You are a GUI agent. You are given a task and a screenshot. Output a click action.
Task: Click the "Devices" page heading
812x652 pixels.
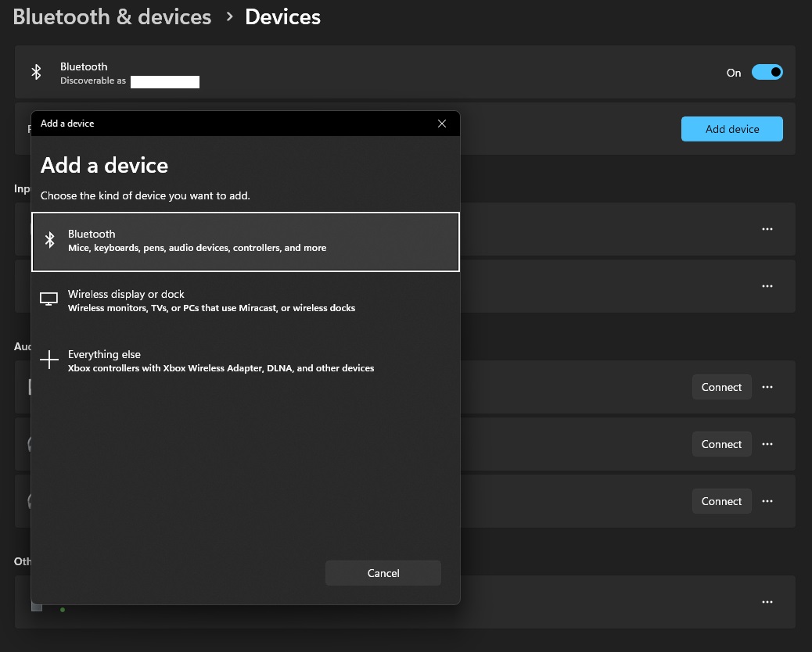coord(282,16)
